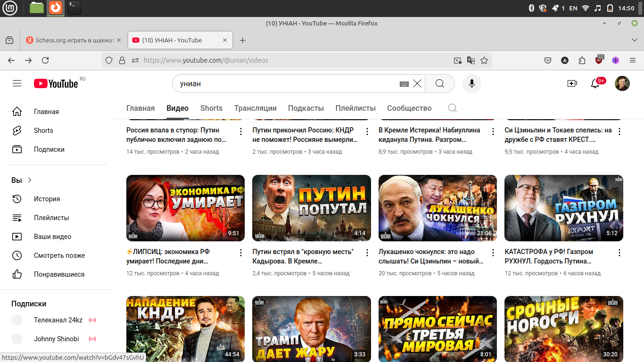Switch to the Главная channel tab

140,108
